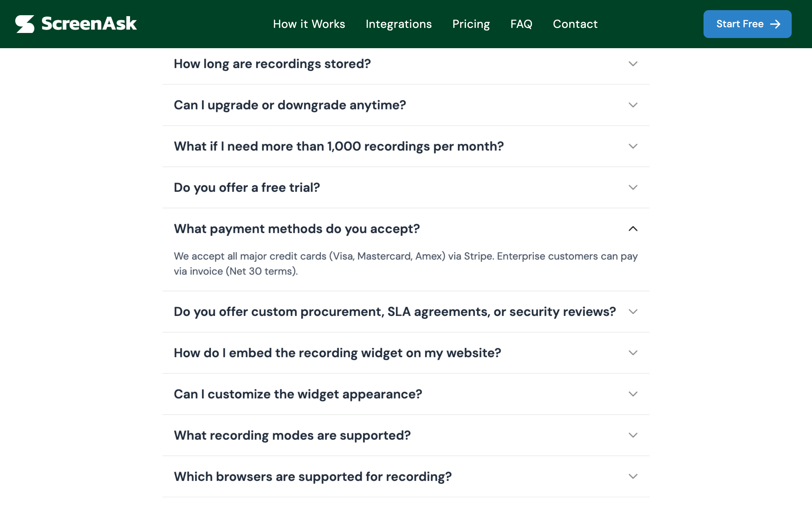Click chevron for 1,000 recordings per month question
The height and width of the screenshot is (507, 812).
pos(633,146)
